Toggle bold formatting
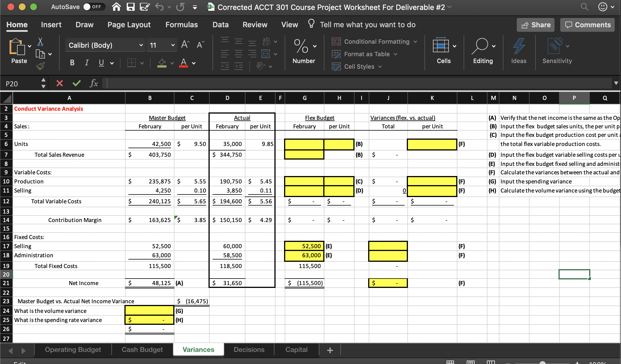The height and width of the screenshot is (364, 621). tap(72, 63)
